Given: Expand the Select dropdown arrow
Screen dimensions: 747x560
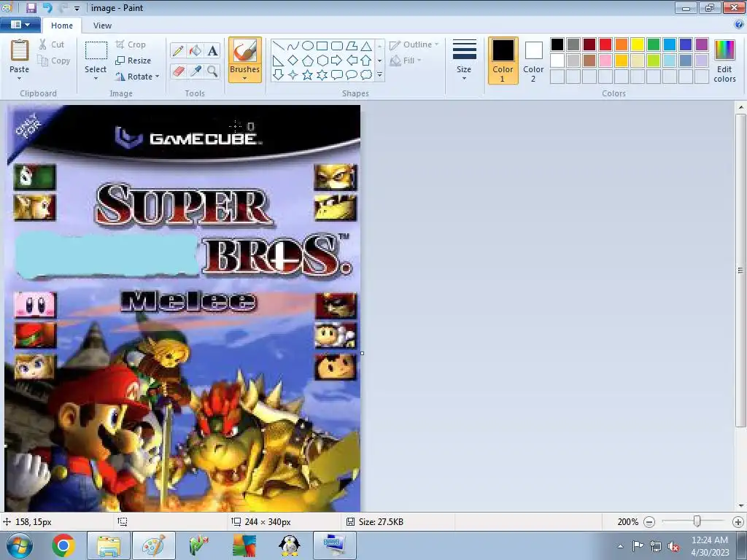Looking at the screenshot, I should point(96,79).
